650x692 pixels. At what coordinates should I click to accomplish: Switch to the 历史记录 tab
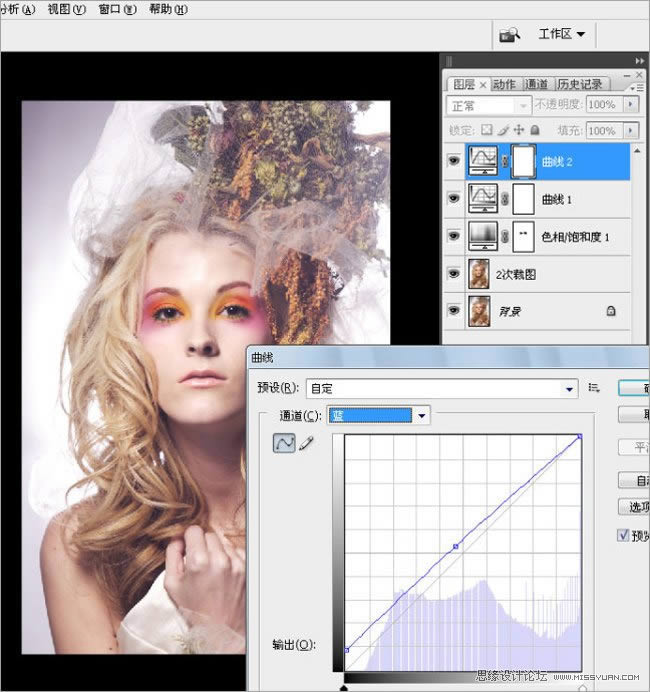[581, 85]
